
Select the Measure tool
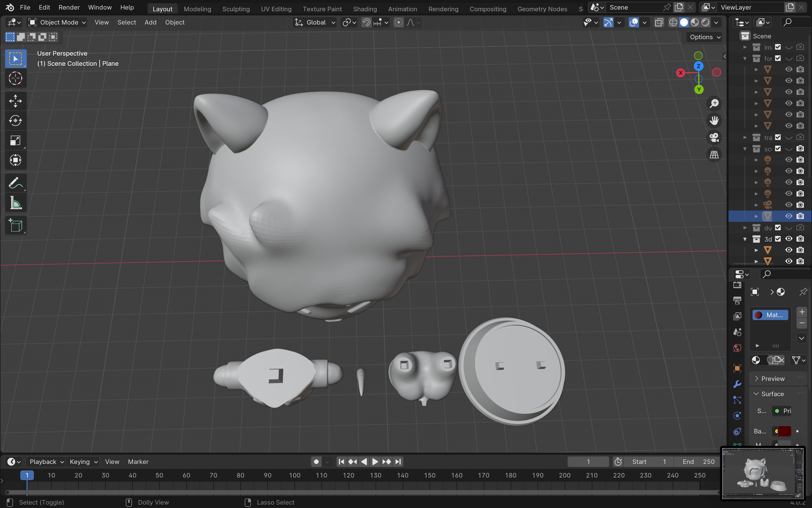click(x=16, y=203)
